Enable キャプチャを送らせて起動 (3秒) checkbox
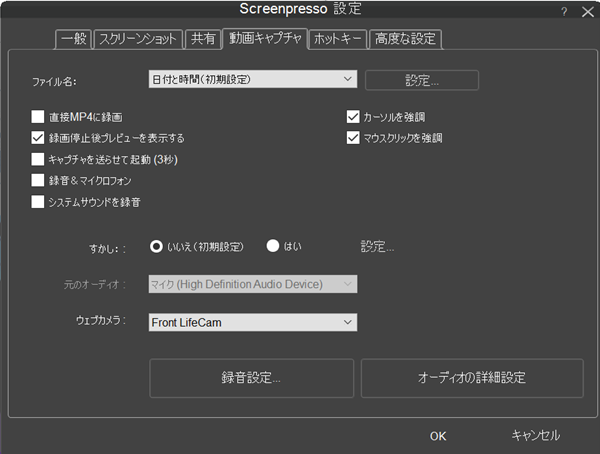The image size is (600, 454). [x=38, y=159]
